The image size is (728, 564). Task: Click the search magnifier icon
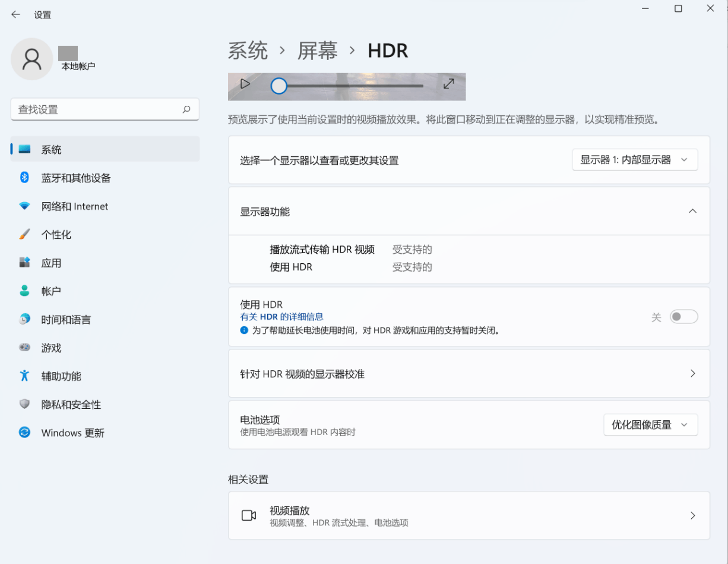(186, 109)
